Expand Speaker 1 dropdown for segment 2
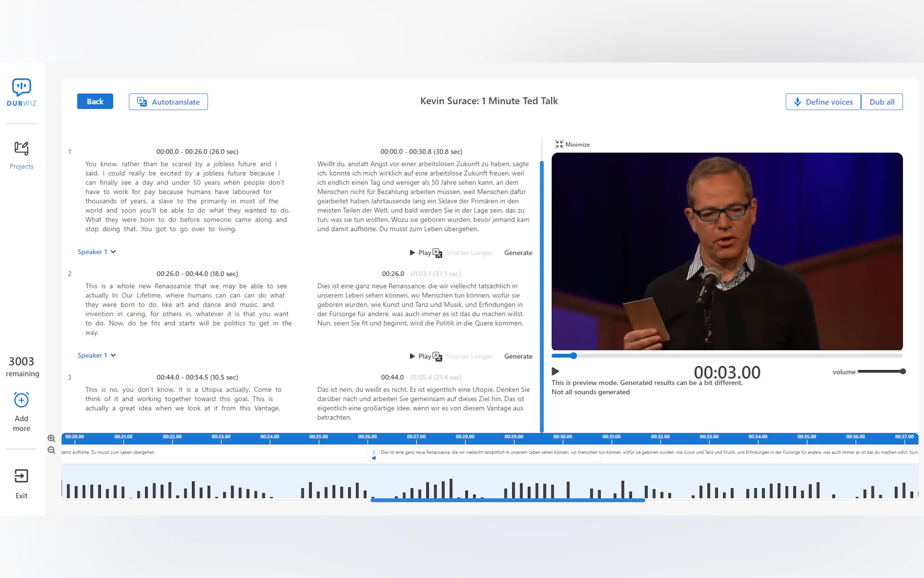 point(97,355)
